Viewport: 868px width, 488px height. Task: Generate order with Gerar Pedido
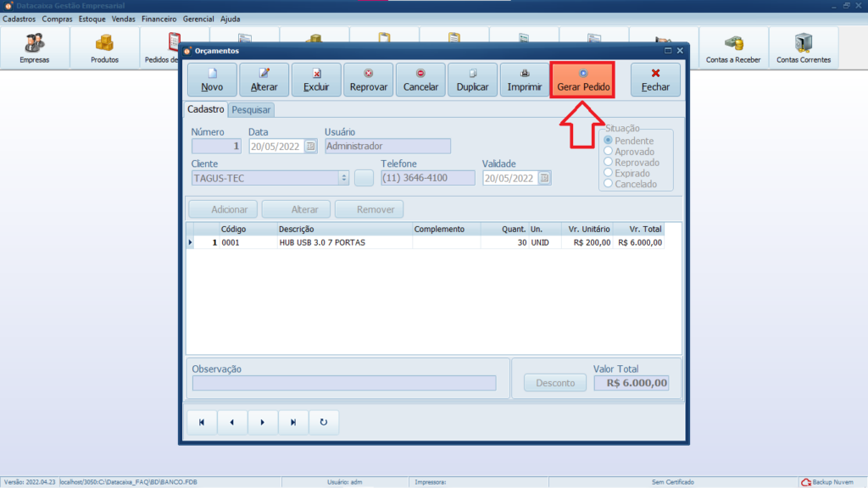pos(583,80)
